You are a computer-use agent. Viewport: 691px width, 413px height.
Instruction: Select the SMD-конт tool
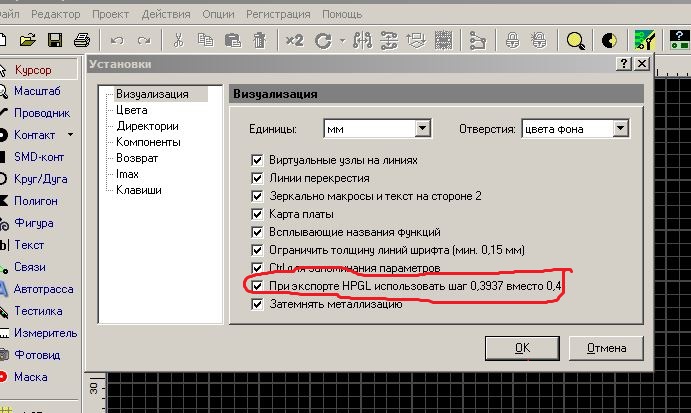point(39,157)
